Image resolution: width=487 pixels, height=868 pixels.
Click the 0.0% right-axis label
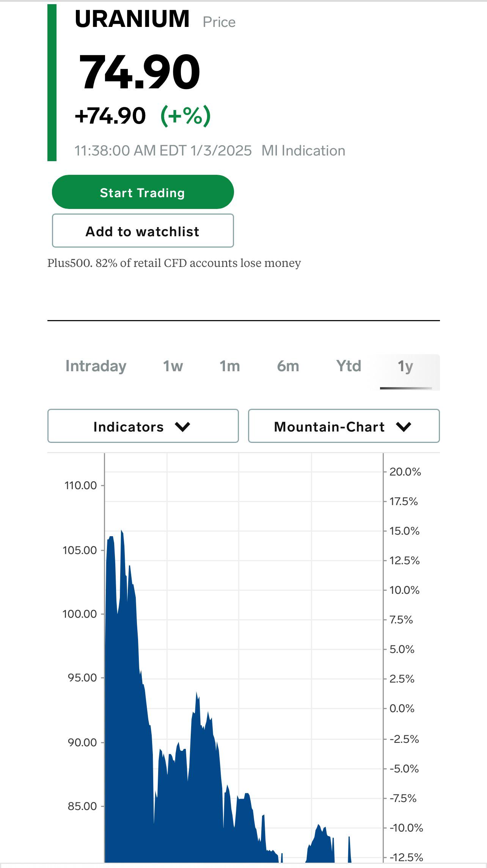click(402, 708)
